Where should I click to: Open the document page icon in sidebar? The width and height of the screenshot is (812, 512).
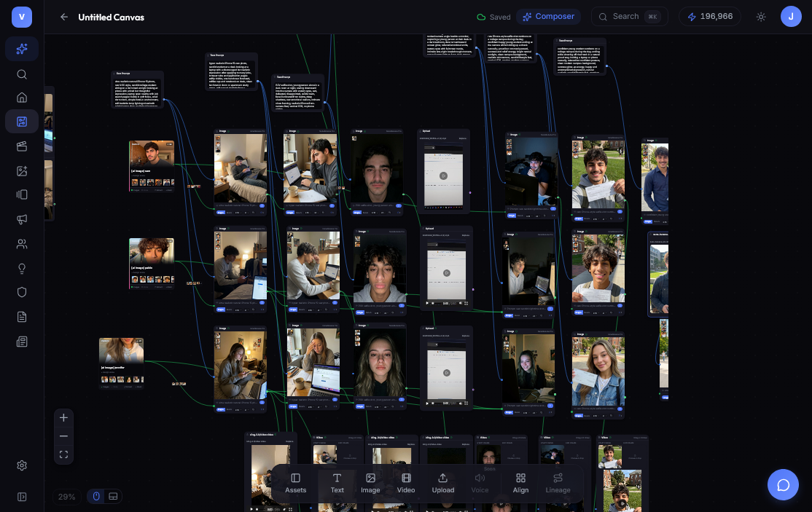coord(22,317)
